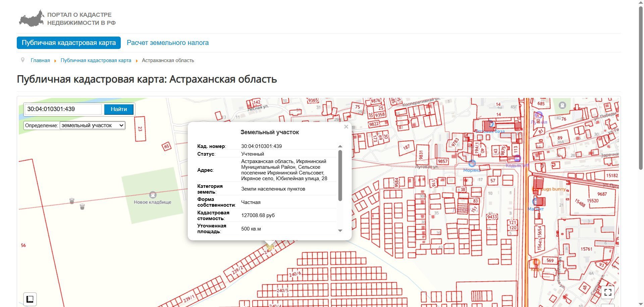
Task: Click Луговая ул. street label
Action: [x=427, y=166]
